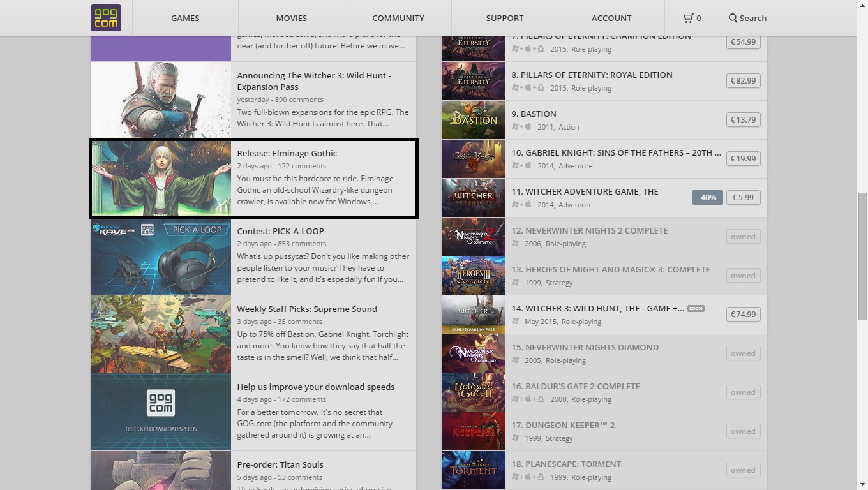868x490 pixels.
Task: Open '9. BASTION' title
Action: pyautogui.click(x=534, y=114)
